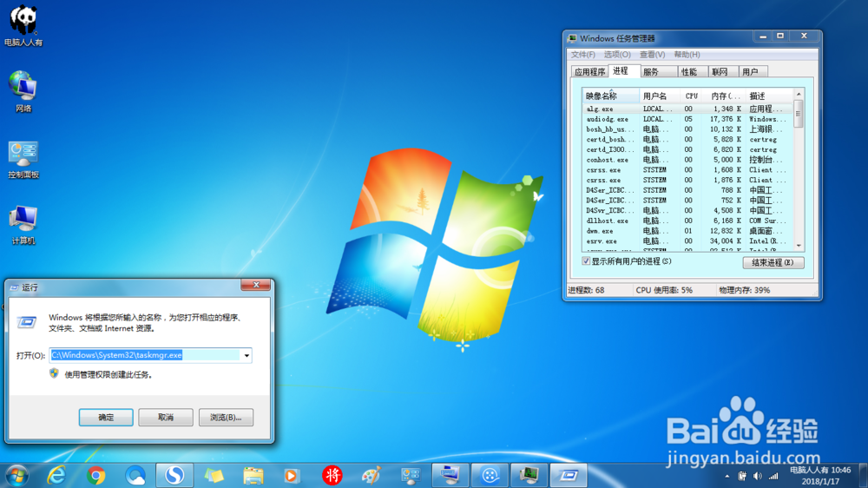Select the dllhost.exe process row
This screenshot has width=868, height=488.
point(687,221)
